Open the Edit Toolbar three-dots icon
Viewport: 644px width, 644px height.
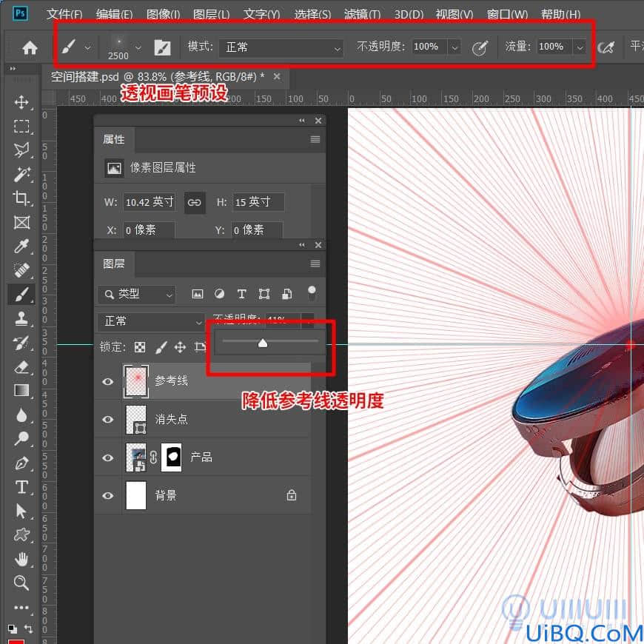coord(21,607)
